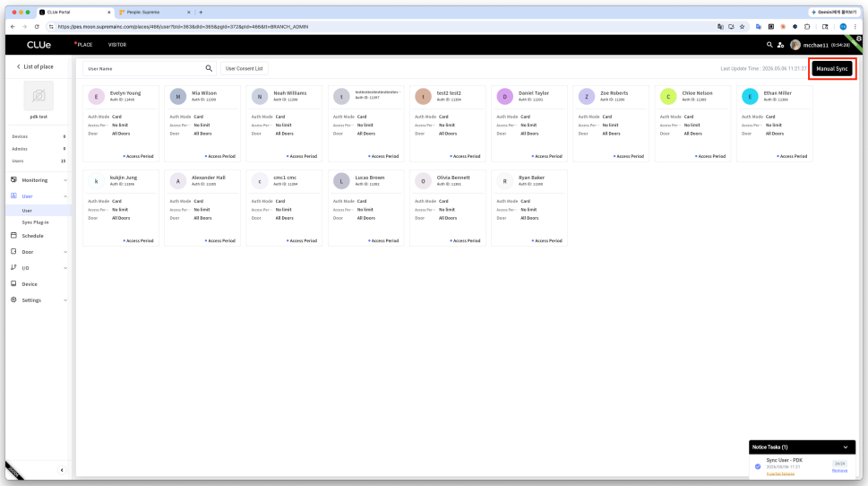Click Daniel Taylor's purple avatar
Screen dimensions: 868x486
(x=505, y=97)
